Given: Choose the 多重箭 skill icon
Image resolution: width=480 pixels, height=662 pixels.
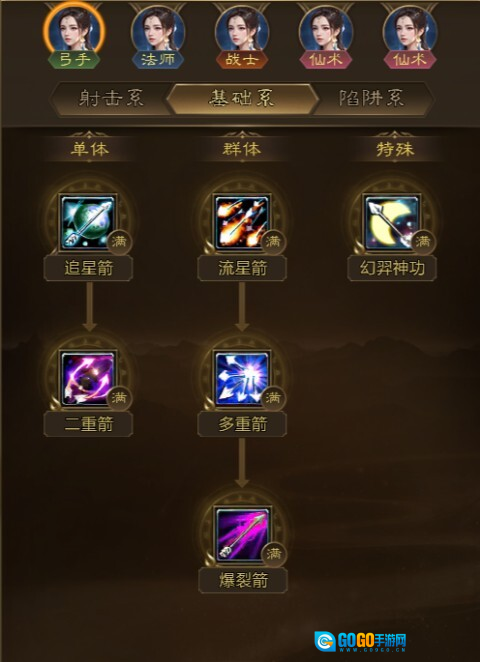Looking at the screenshot, I should [x=242, y=379].
